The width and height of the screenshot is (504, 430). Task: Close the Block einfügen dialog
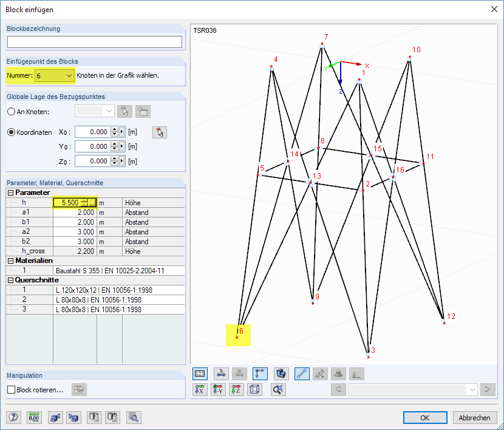click(494, 9)
